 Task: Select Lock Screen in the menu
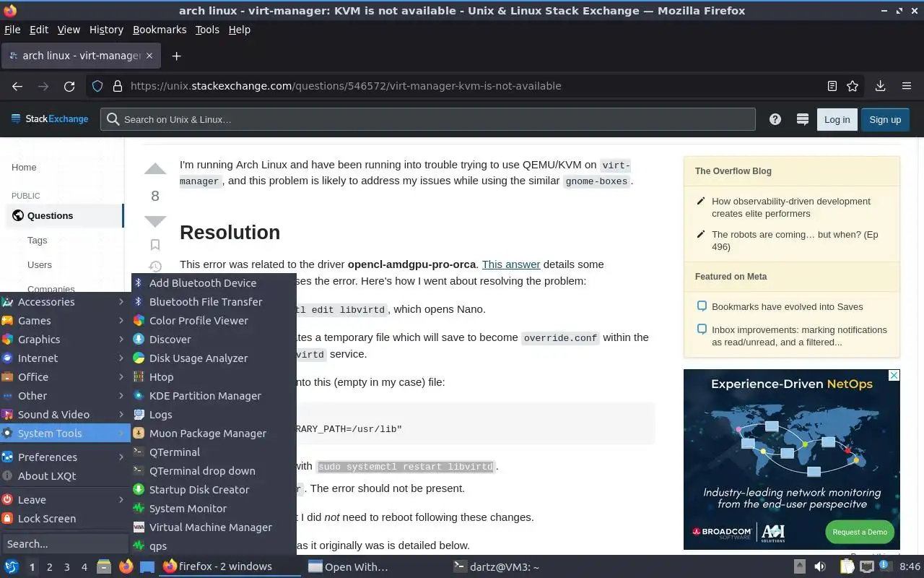click(65, 519)
